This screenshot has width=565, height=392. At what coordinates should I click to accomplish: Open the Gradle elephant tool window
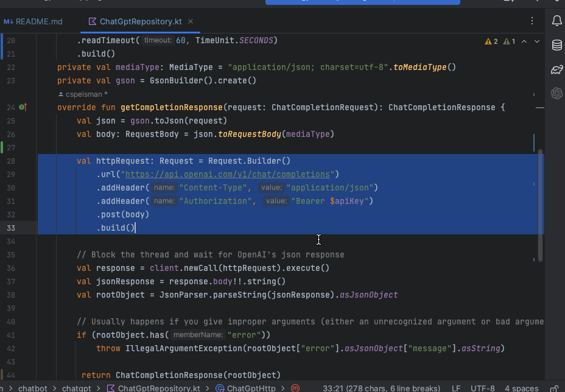coord(556,69)
